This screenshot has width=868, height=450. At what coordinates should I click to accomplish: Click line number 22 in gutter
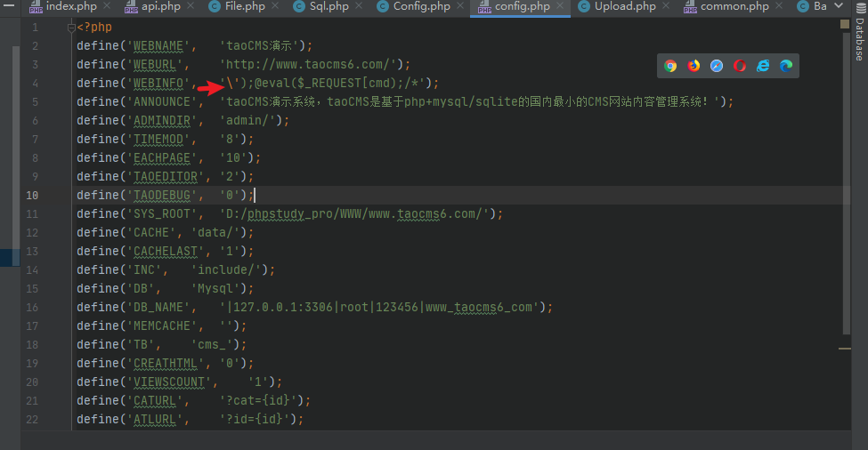[32, 420]
